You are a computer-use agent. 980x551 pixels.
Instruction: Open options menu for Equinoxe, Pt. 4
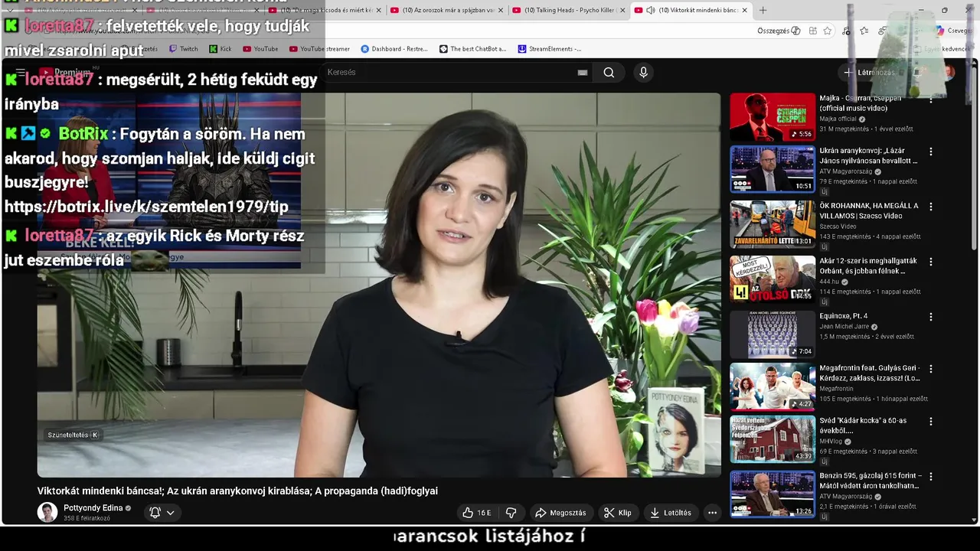coord(931,317)
